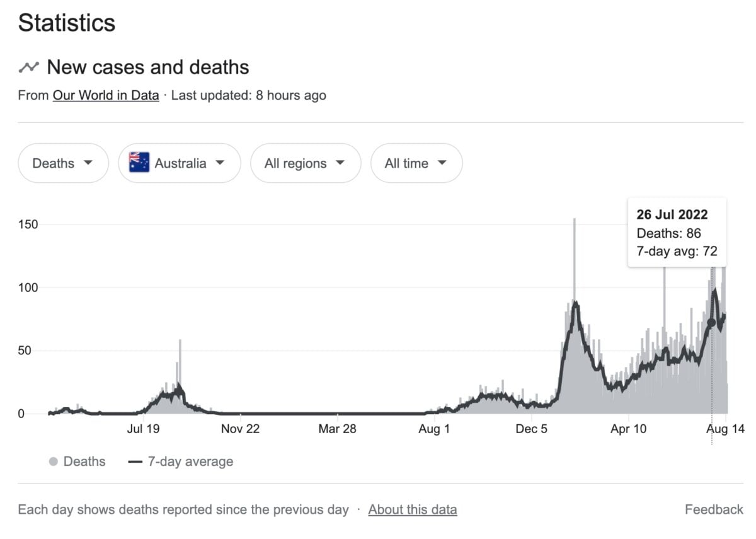Open the Deaths metric dropdown
Screen dimensions: 756x539
coord(63,163)
